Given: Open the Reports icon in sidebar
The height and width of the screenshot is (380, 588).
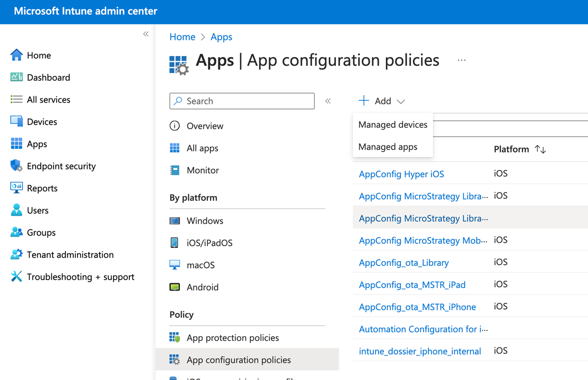Looking at the screenshot, I should coord(16,188).
